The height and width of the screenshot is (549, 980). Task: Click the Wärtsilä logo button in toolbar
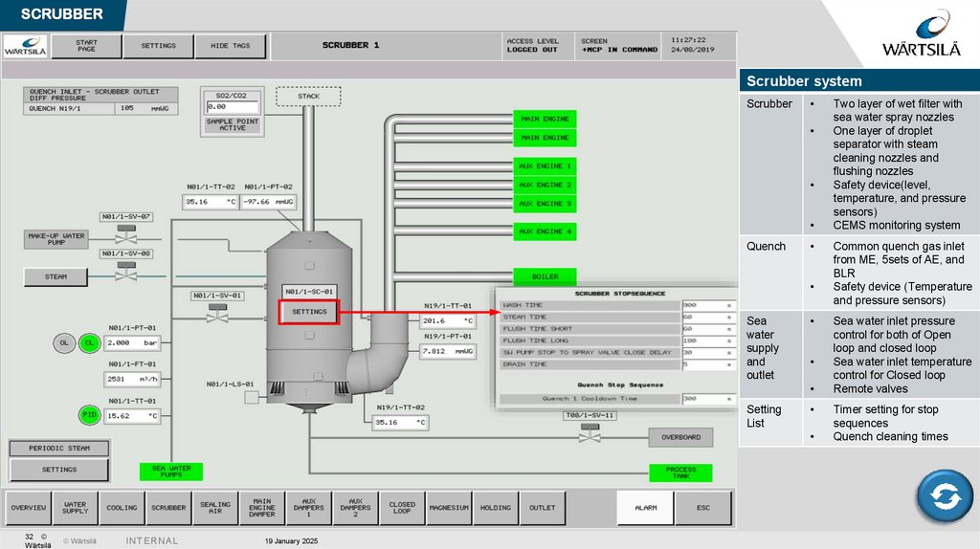point(26,46)
